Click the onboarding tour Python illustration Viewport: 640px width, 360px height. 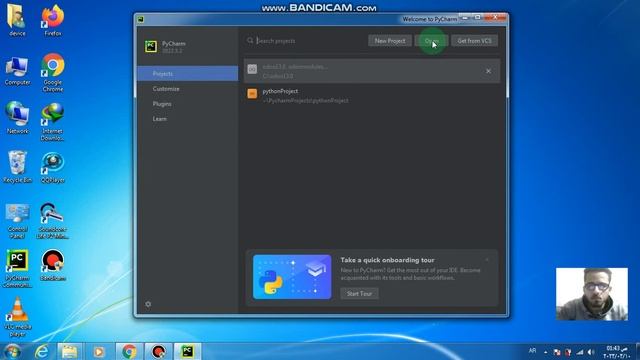[x=292, y=277]
